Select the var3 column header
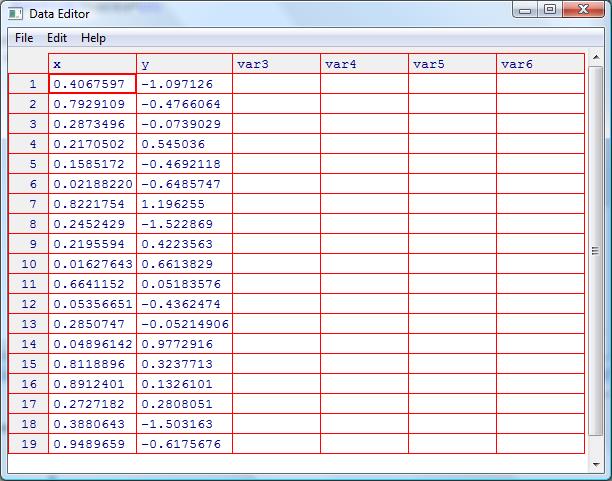 [277, 64]
